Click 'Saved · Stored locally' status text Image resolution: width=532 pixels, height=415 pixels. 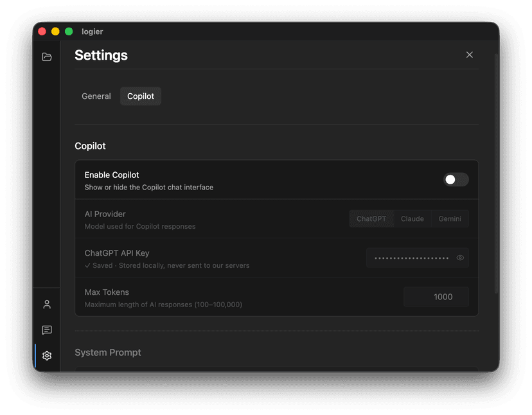tap(167, 265)
